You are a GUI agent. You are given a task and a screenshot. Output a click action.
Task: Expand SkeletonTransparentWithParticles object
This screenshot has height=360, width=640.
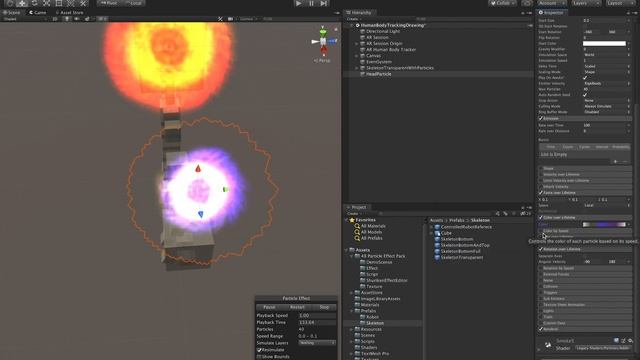pyautogui.click(x=356, y=68)
